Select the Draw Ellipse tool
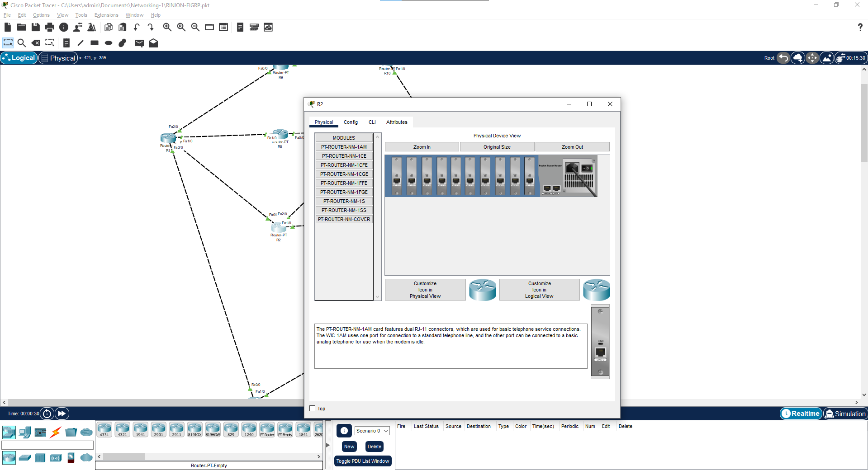 click(109, 43)
